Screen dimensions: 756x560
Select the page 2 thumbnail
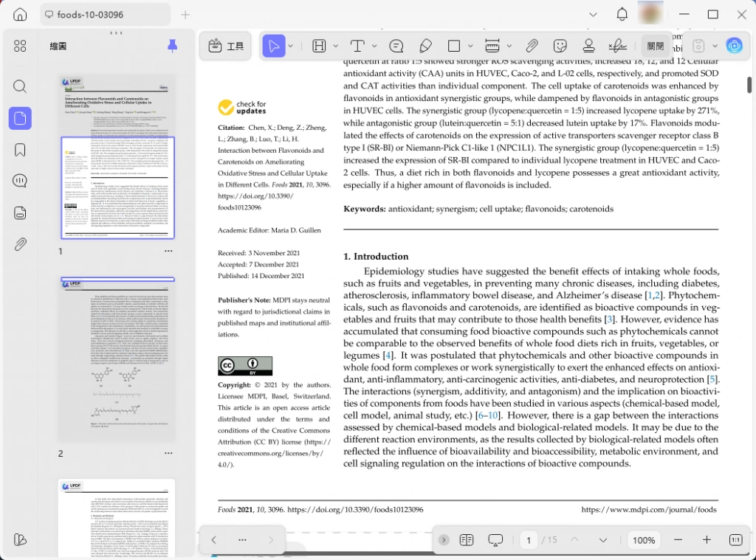tap(117, 360)
